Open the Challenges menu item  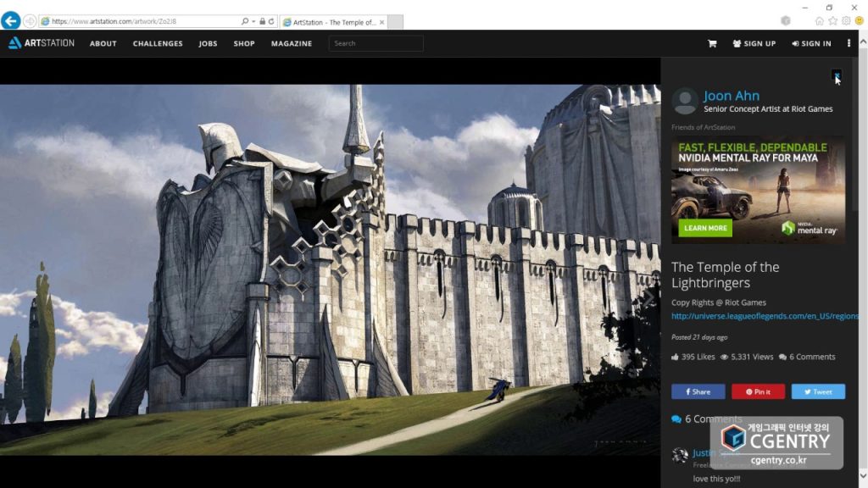point(158,43)
